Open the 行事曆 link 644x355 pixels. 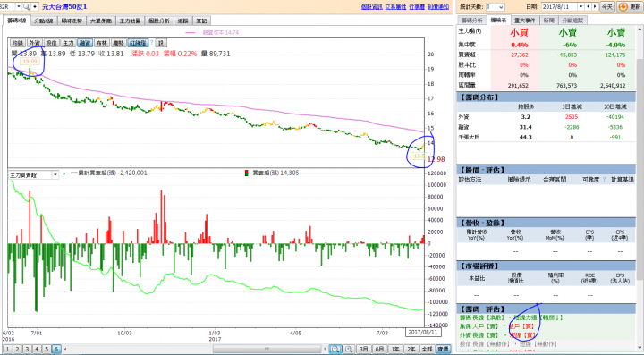(417, 7)
